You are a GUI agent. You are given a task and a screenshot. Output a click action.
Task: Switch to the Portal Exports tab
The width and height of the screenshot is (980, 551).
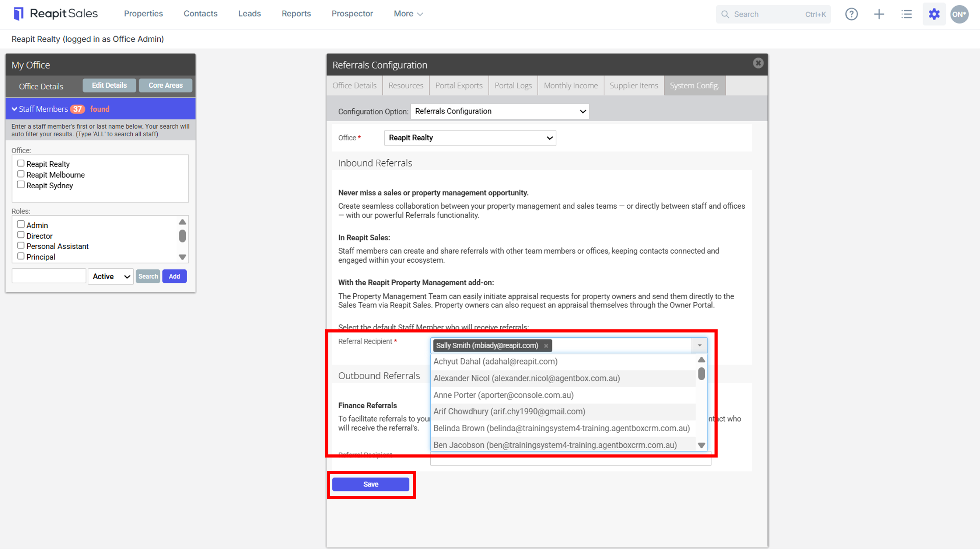pos(459,85)
